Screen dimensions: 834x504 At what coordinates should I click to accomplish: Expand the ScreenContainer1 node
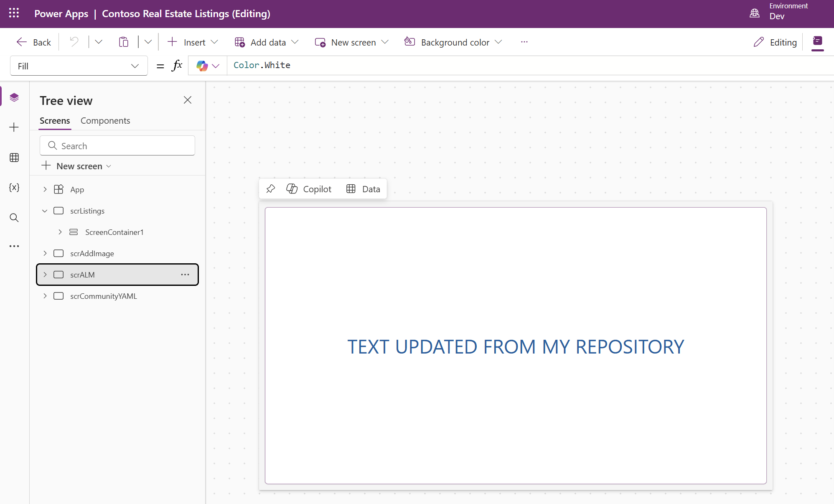pos(60,232)
